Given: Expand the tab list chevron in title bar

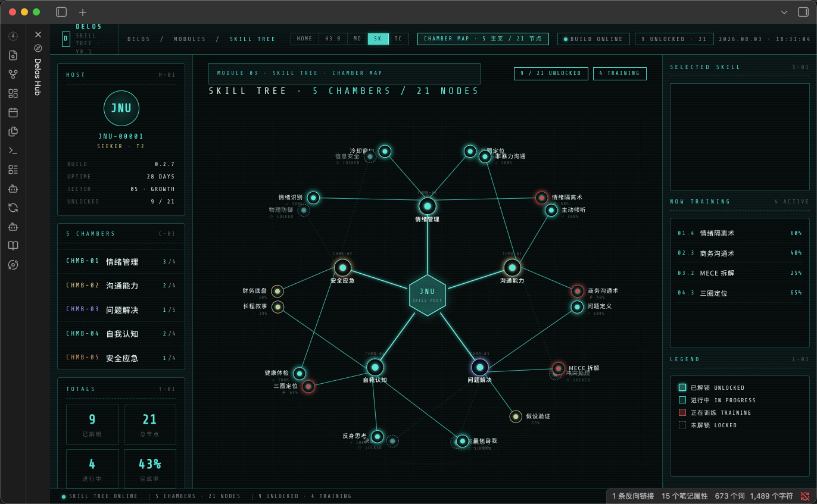Looking at the screenshot, I should pyautogui.click(x=784, y=12).
